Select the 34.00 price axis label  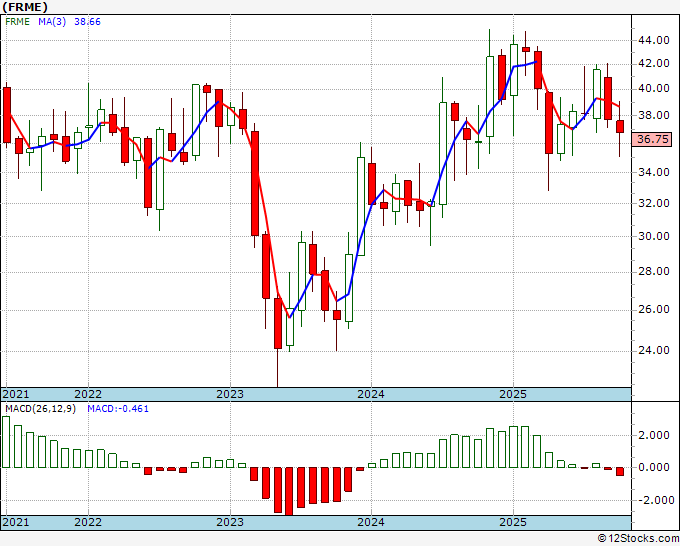[654, 172]
